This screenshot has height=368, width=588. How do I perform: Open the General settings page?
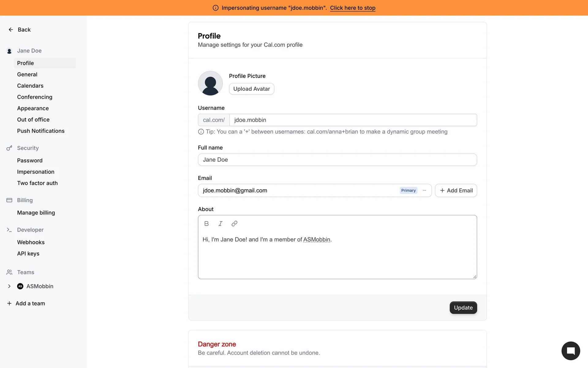tap(27, 75)
